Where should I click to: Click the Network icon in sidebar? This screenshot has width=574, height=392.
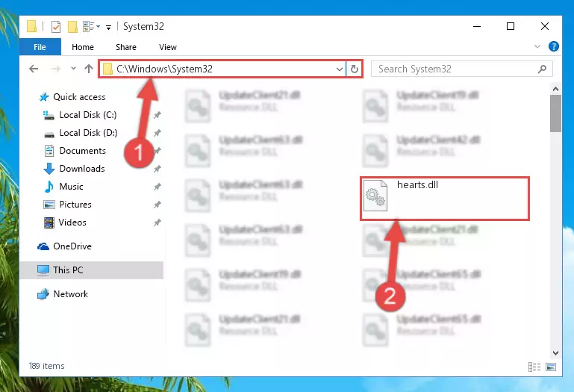(43, 294)
